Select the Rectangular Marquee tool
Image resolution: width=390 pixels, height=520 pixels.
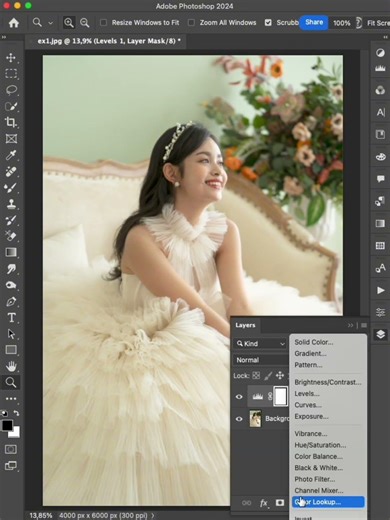[x=11, y=73]
